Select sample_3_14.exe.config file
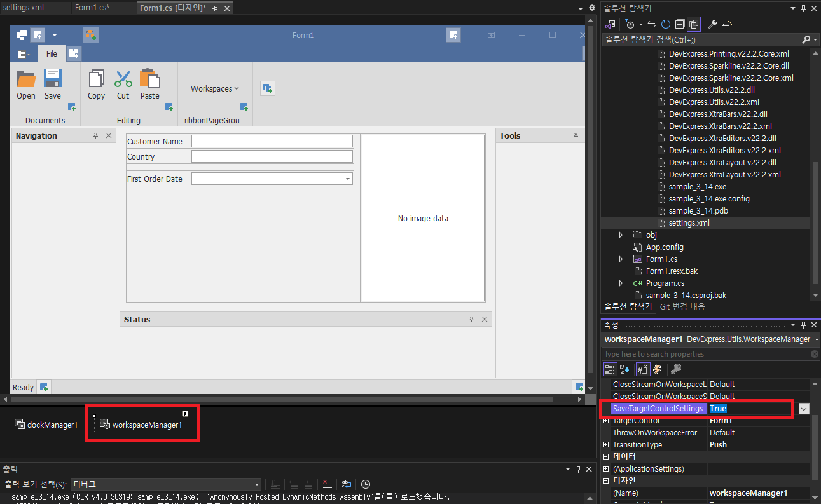Image resolution: width=821 pixels, height=504 pixels. [709, 199]
